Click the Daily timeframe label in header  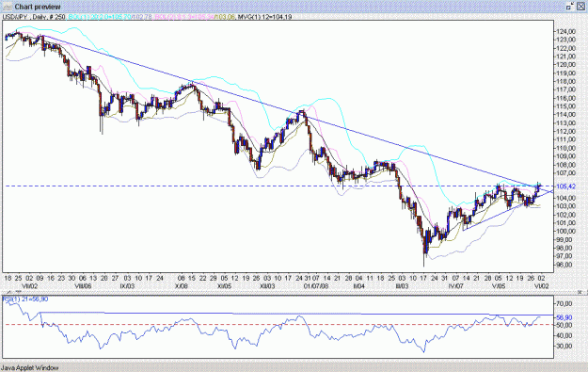pyautogui.click(x=40, y=17)
